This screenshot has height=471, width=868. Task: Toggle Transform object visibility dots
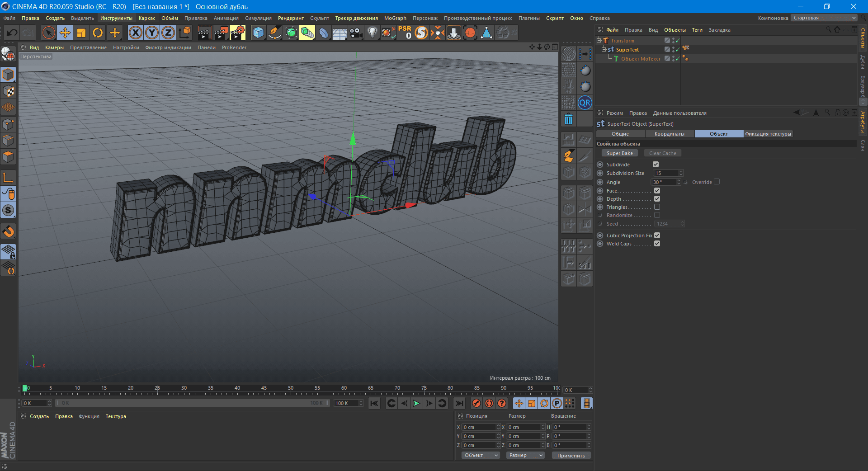673,41
